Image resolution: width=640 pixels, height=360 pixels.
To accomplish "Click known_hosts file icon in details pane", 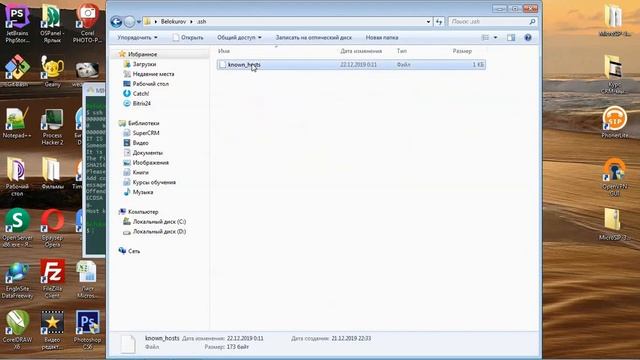I will click(x=127, y=343).
